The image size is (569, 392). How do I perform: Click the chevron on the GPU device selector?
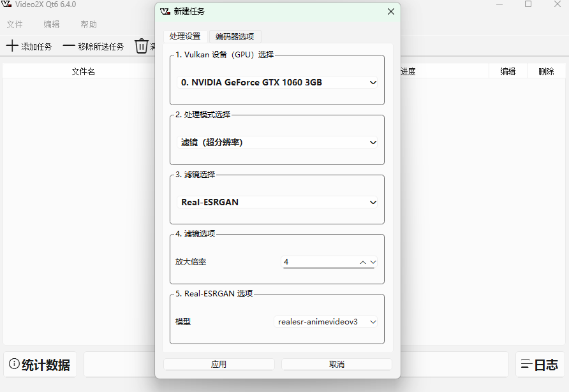(x=373, y=82)
